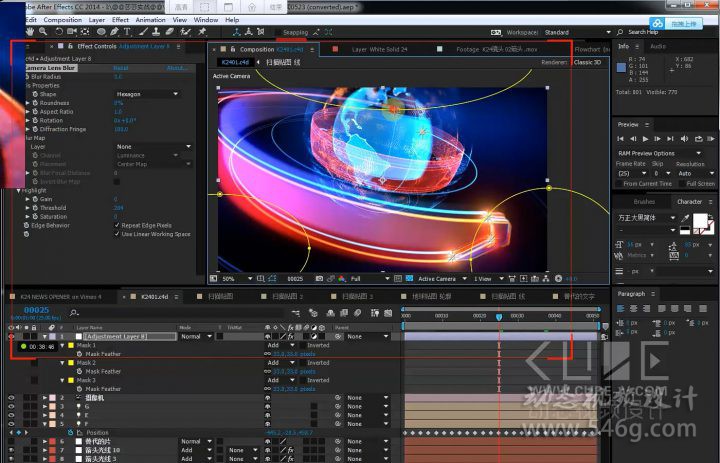Open the Composition menu
This screenshot has height=463, width=720.
pos(63,19)
